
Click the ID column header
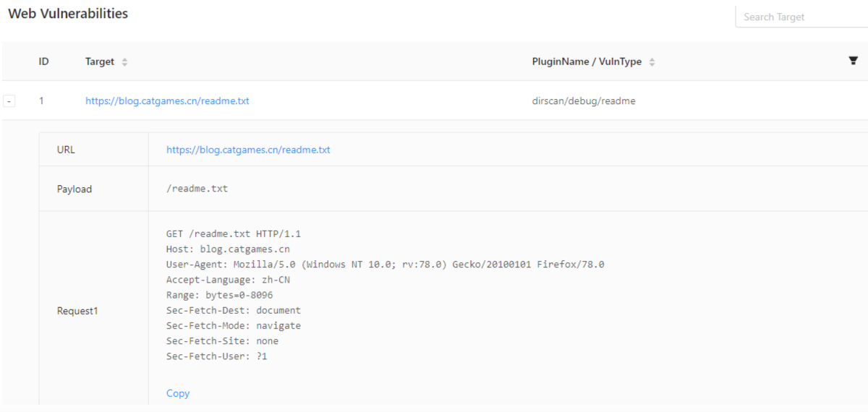coord(43,62)
